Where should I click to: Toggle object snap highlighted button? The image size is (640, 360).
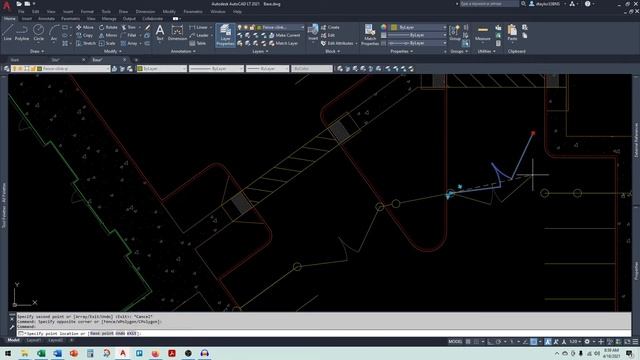point(533,342)
